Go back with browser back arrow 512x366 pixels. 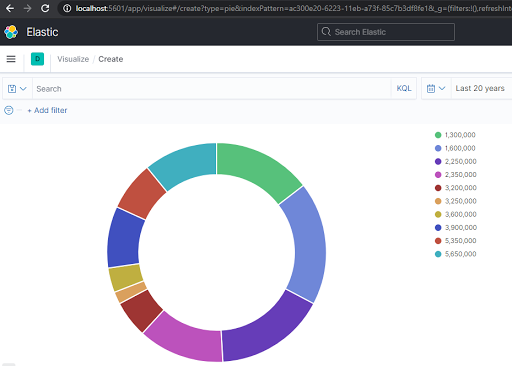pyautogui.click(x=10, y=8)
